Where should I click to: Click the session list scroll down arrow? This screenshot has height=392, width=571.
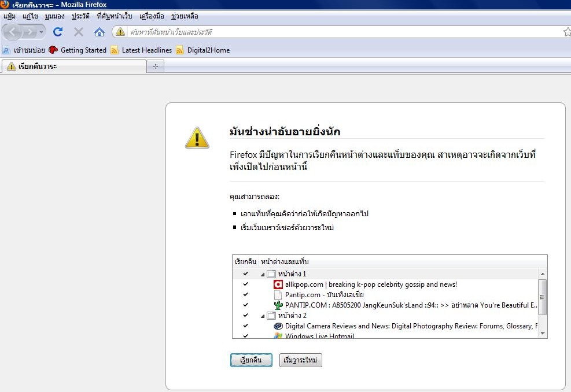coord(543,333)
